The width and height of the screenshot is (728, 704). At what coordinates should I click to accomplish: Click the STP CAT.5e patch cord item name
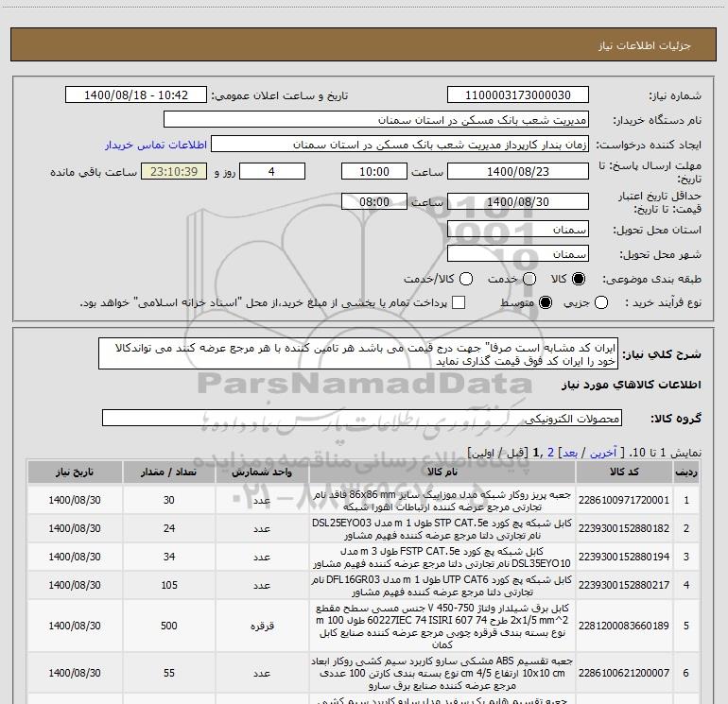pos(442,529)
